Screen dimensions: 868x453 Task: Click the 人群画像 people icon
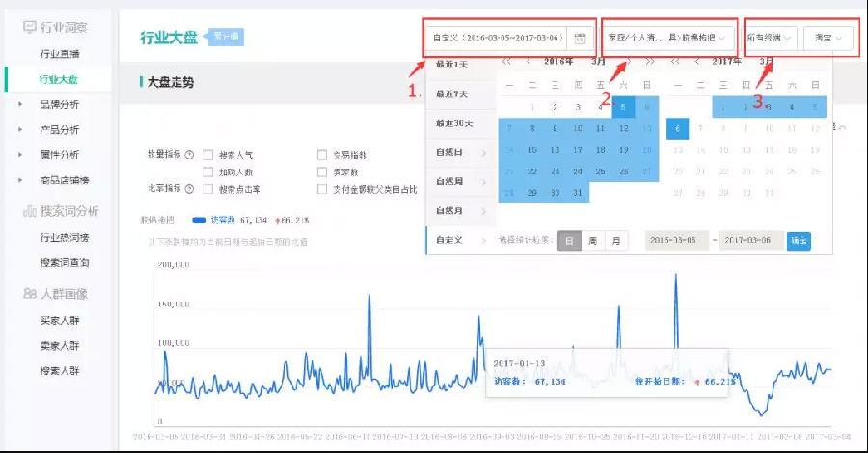click(30, 293)
